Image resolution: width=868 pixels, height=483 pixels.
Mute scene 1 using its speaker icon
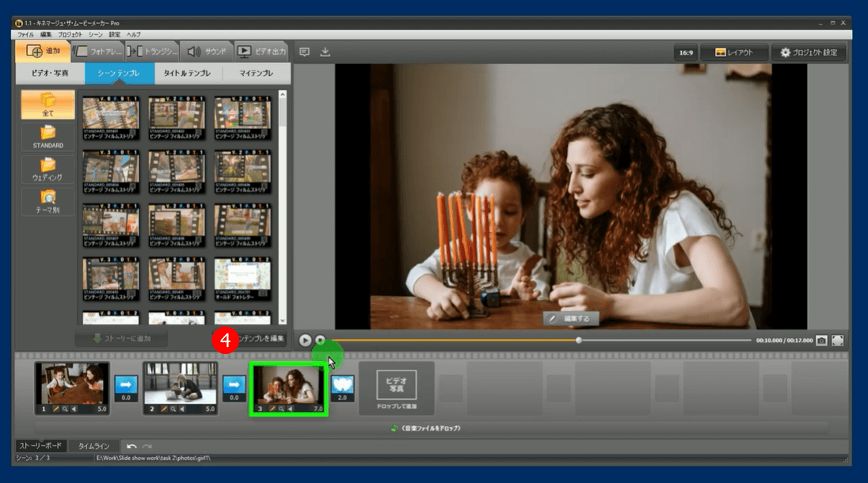click(74, 409)
